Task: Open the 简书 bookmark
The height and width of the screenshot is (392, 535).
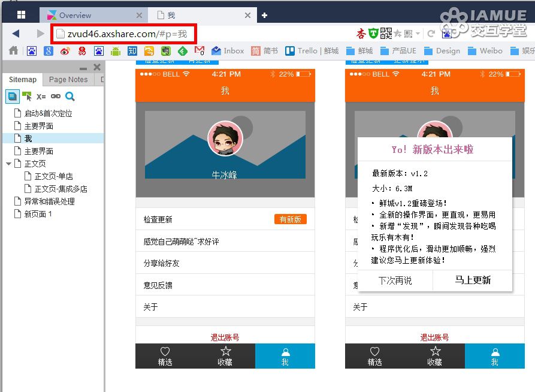Action: pyautogui.click(x=264, y=51)
